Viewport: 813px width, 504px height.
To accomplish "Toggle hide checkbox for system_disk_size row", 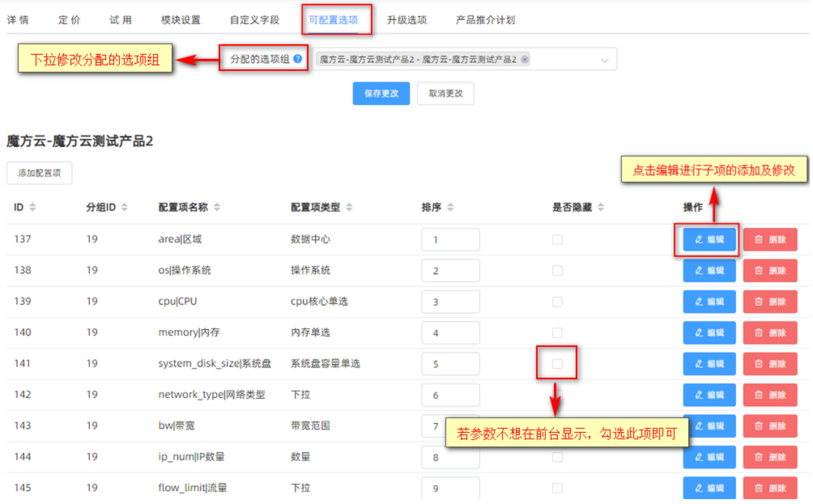I will coord(557,364).
